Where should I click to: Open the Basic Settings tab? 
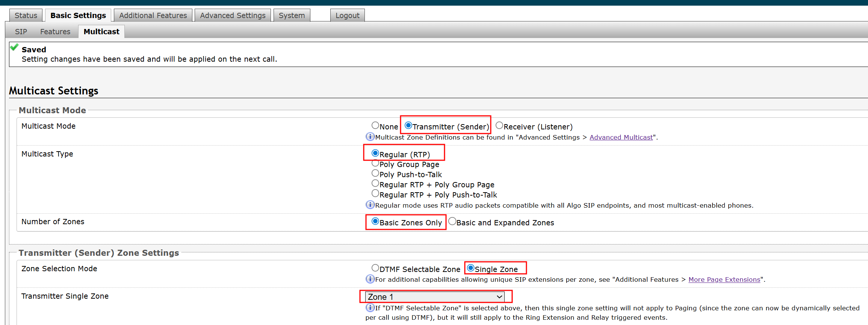[78, 15]
